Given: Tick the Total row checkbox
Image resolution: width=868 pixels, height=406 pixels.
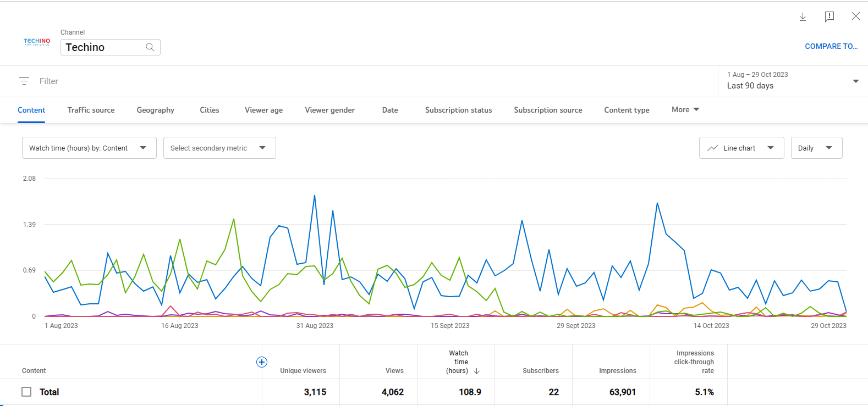Looking at the screenshot, I should pyautogui.click(x=26, y=392).
